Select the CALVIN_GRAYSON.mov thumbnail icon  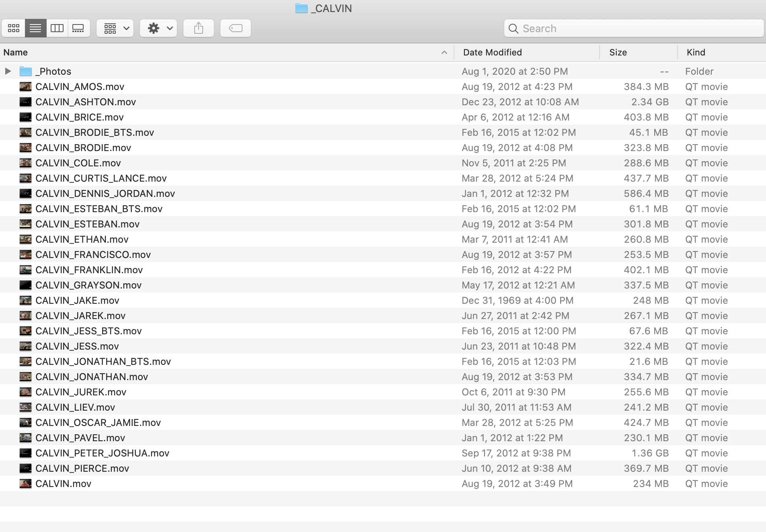[26, 285]
